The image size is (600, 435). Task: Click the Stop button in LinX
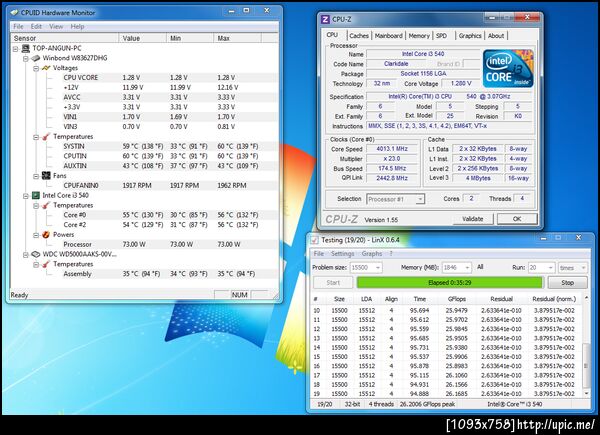[x=567, y=283]
